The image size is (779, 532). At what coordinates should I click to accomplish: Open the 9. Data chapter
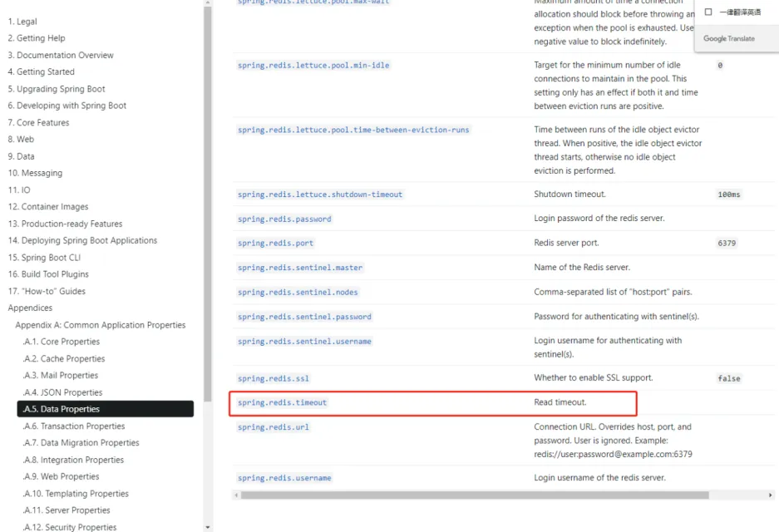22,156
